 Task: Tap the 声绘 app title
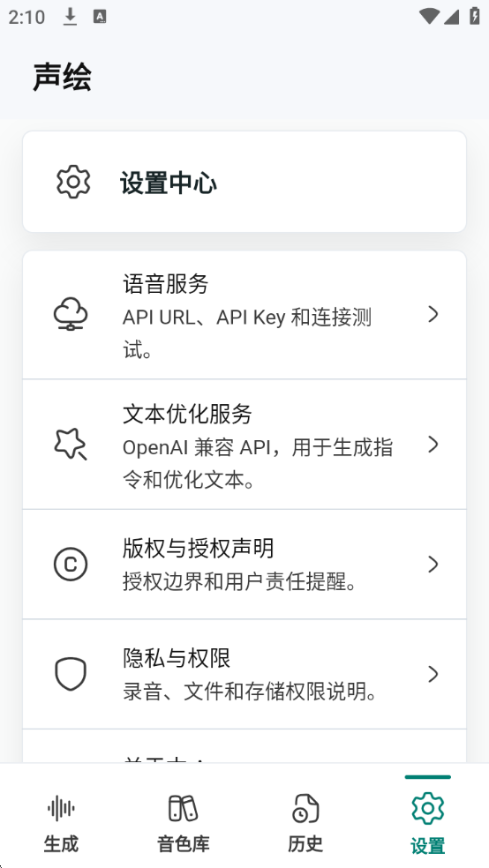(x=62, y=77)
